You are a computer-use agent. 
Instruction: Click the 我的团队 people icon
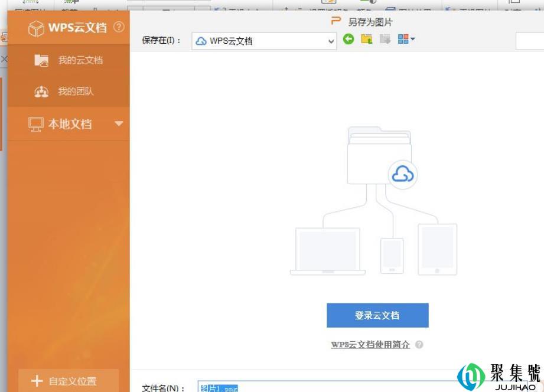click(x=41, y=92)
